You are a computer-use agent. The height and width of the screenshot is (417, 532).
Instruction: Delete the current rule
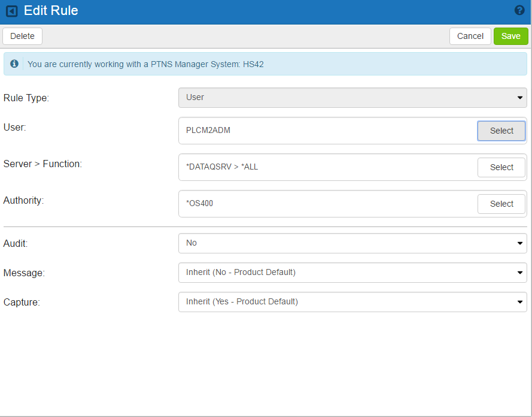pyautogui.click(x=22, y=36)
